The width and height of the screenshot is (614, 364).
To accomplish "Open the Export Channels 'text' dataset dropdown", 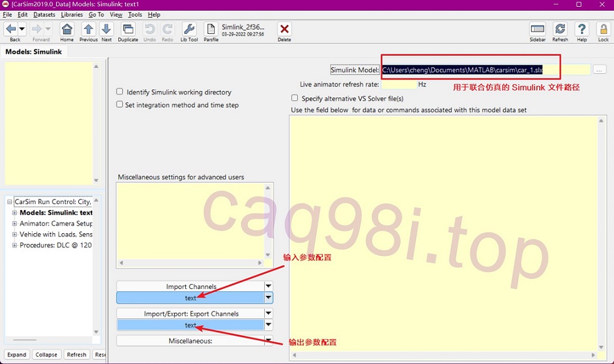I will [269, 325].
